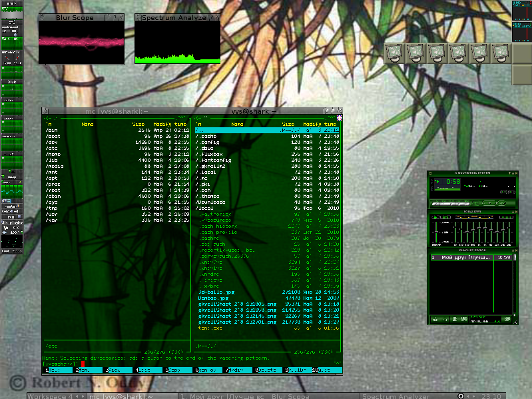Image resolution: width=532 pixels, height=399 pixels.
Task: Click the Spectrum Analyzer visualization window
Action: tap(178, 43)
